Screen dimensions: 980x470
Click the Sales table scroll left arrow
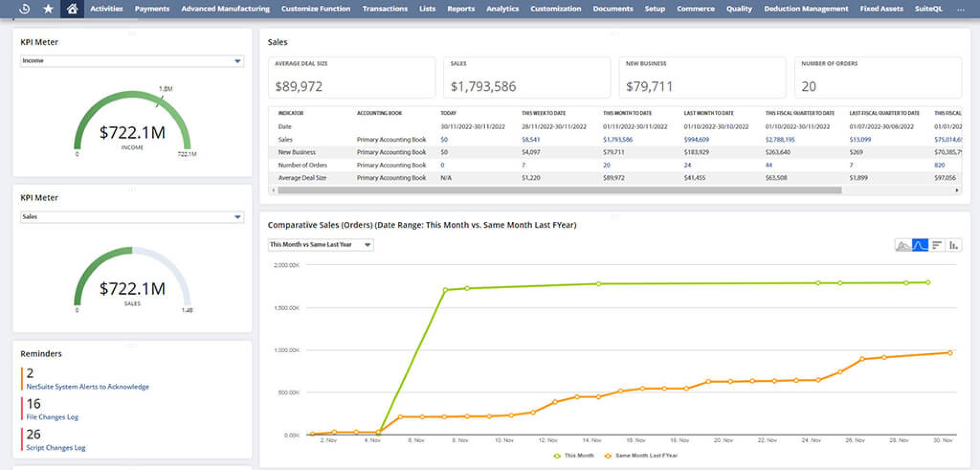coord(273,190)
